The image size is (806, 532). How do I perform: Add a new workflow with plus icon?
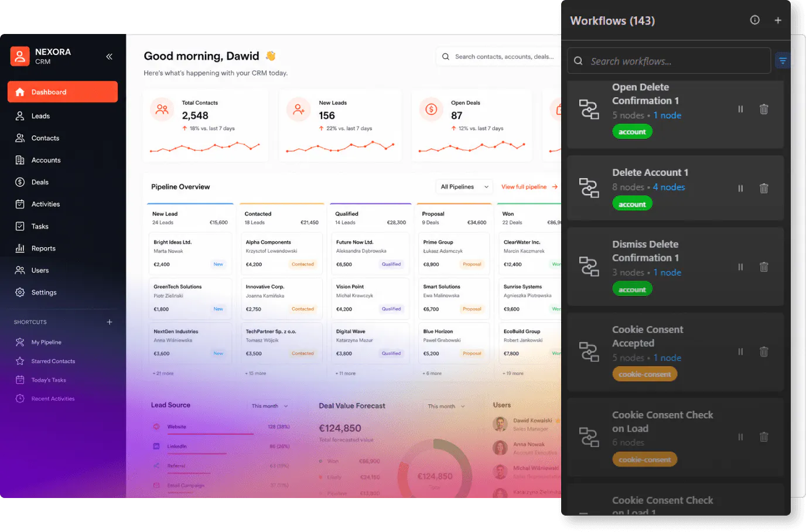click(x=778, y=21)
